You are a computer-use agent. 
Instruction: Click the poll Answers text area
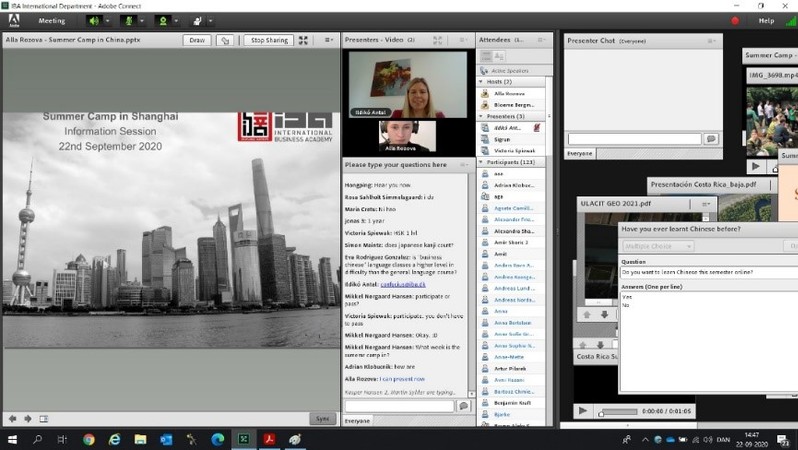(709, 340)
